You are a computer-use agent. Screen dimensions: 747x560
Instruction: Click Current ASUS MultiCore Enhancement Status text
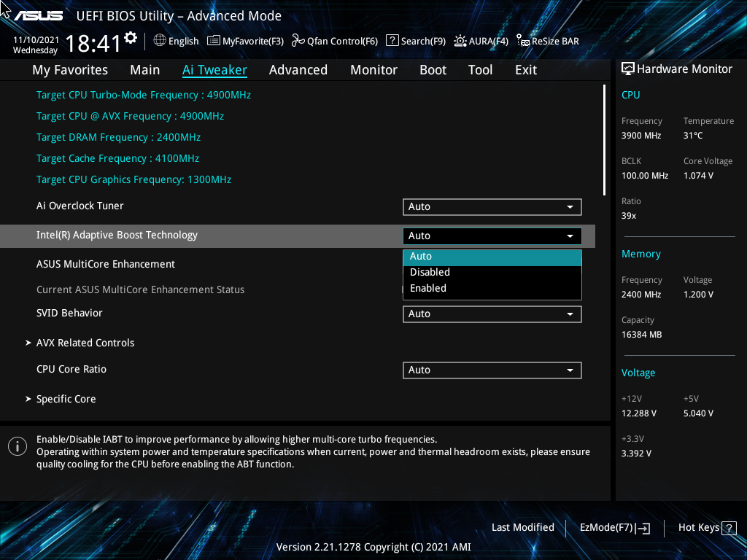tap(140, 289)
